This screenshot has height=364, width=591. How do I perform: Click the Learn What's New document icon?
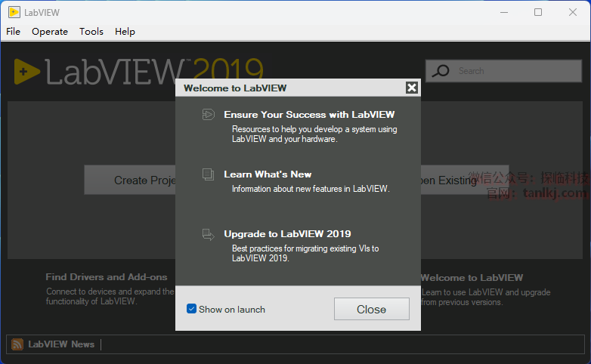208,174
